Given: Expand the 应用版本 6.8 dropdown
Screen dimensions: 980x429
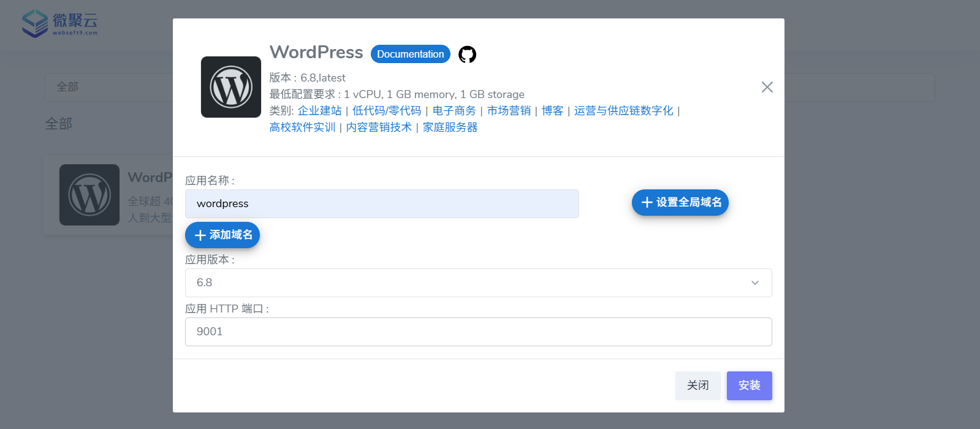Looking at the screenshot, I should pos(478,283).
